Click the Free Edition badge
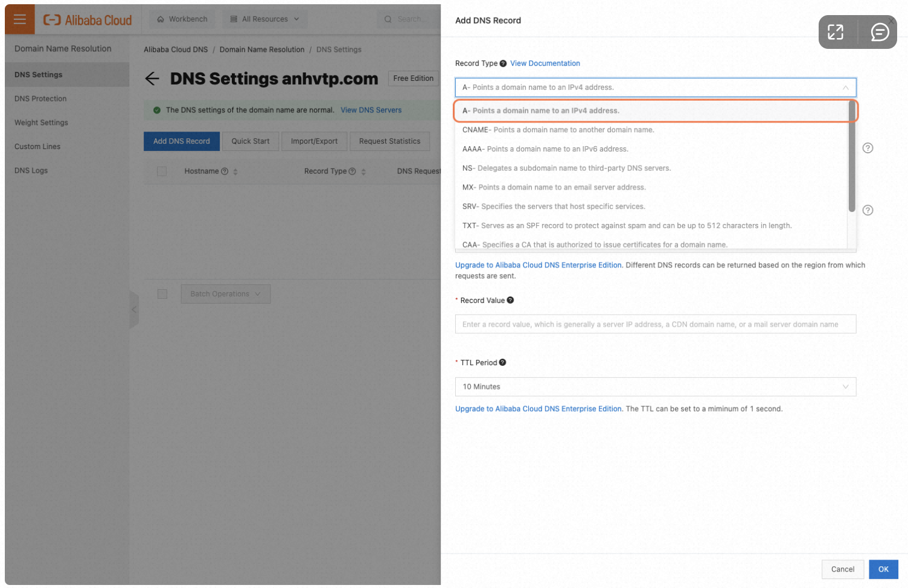This screenshot has width=908, height=588. (x=414, y=78)
